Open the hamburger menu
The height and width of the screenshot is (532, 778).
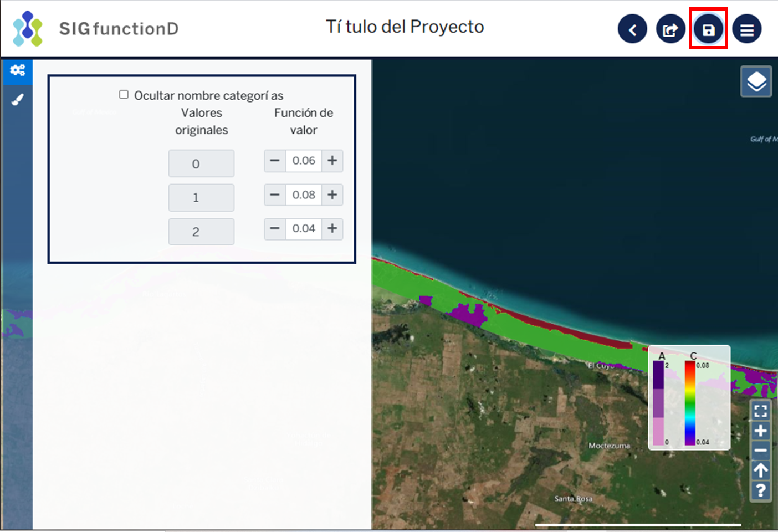[x=746, y=29]
